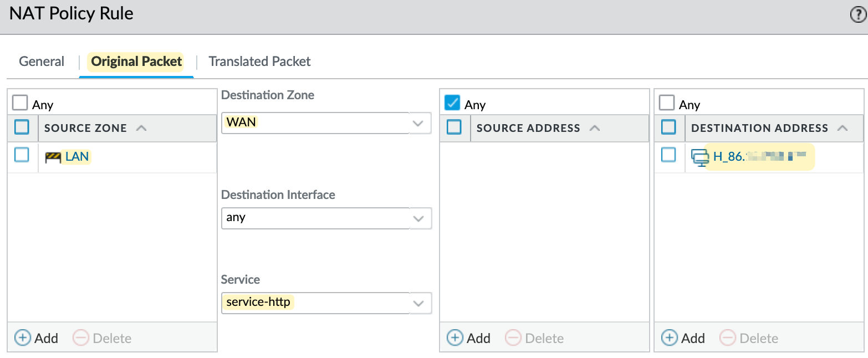Image resolution: width=868 pixels, height=358 pixels.
Task: Tick the Source Zone header select-all checkbox
Action: tap(22, 127)
